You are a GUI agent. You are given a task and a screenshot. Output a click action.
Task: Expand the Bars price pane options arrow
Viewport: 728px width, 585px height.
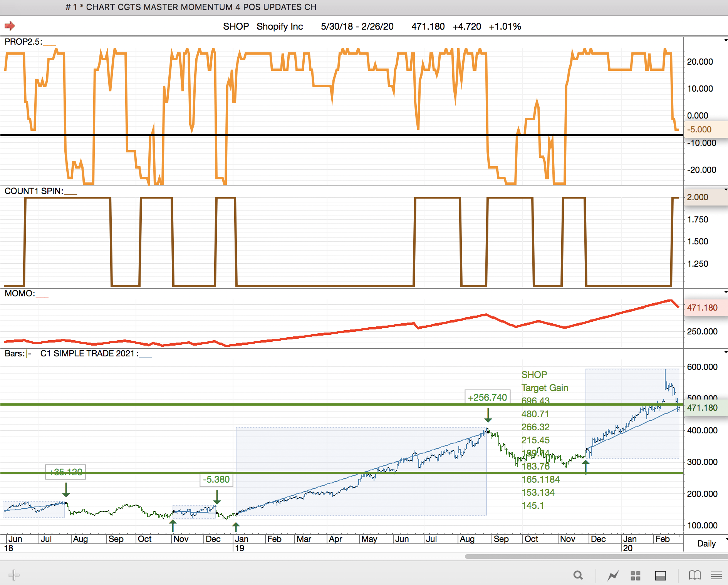click(x=726, y=352)
